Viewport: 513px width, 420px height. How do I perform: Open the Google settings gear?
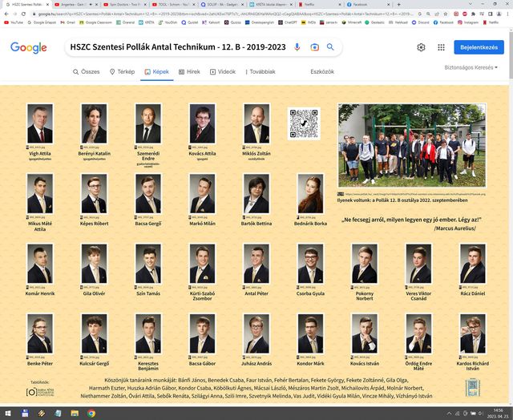[x=421, y=48]
